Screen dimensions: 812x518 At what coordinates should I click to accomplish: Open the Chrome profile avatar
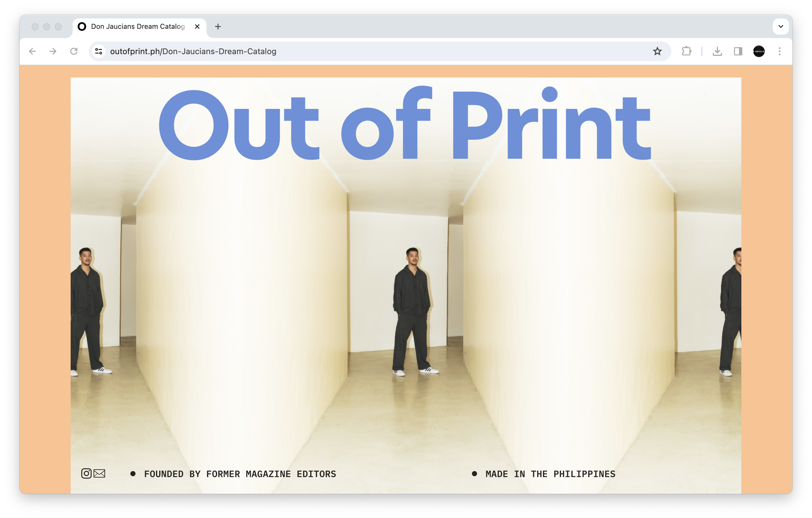point(759,51)
